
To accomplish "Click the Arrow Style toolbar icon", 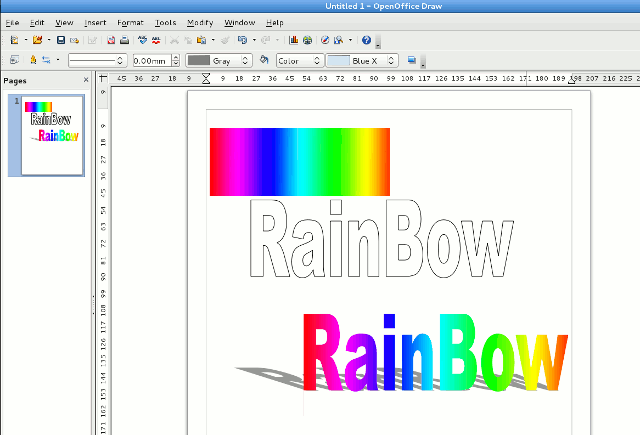I will pos(47,60).
